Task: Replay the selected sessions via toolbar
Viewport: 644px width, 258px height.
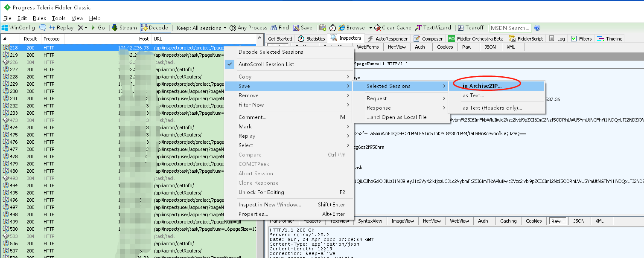Action: point(61,28)
